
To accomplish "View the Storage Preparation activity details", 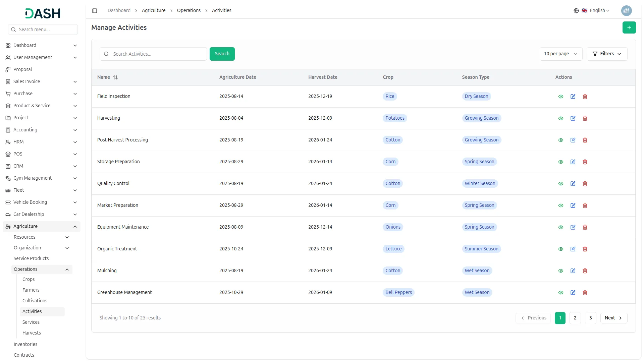I will coord(560,162).
